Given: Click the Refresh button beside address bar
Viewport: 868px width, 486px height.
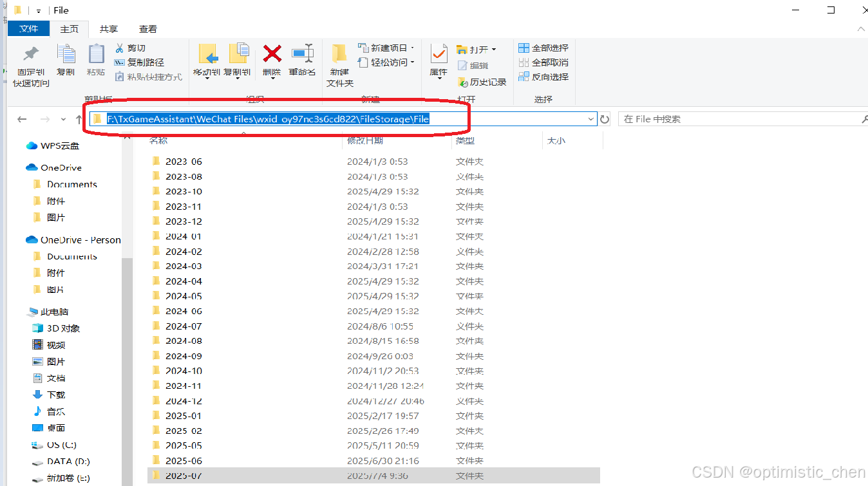Looking at the screenshot, I should [605, 119].
